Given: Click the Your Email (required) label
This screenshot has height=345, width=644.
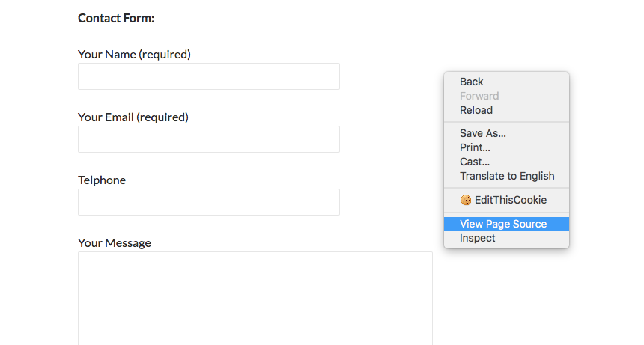Looking at the screenshot, I should pos(133,117).
